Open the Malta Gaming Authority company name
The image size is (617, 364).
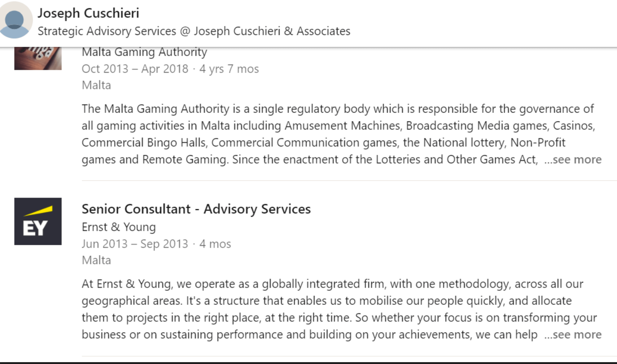pos(144,52)
